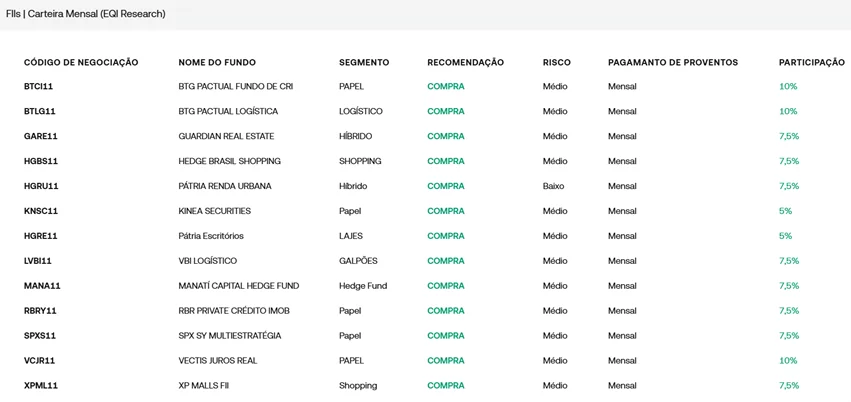Click the RECOMENDAÇÃO column header

point(466,62)
